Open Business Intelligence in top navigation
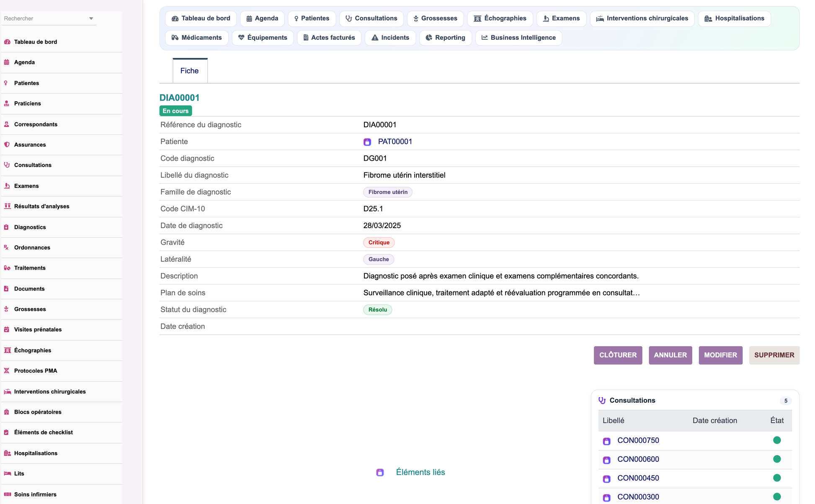The image size is (815, 504). point(518,38)
